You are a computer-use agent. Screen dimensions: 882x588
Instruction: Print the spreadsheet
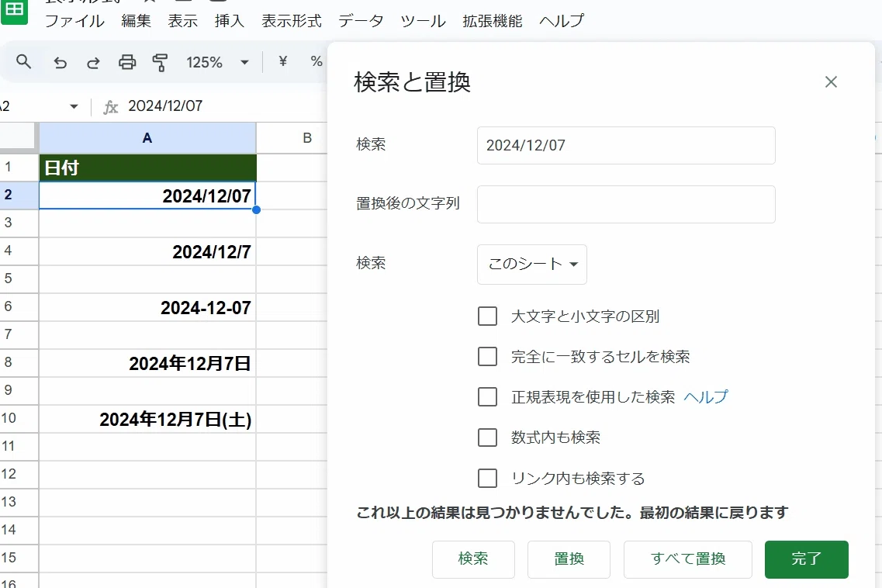[x=127, y=62]
